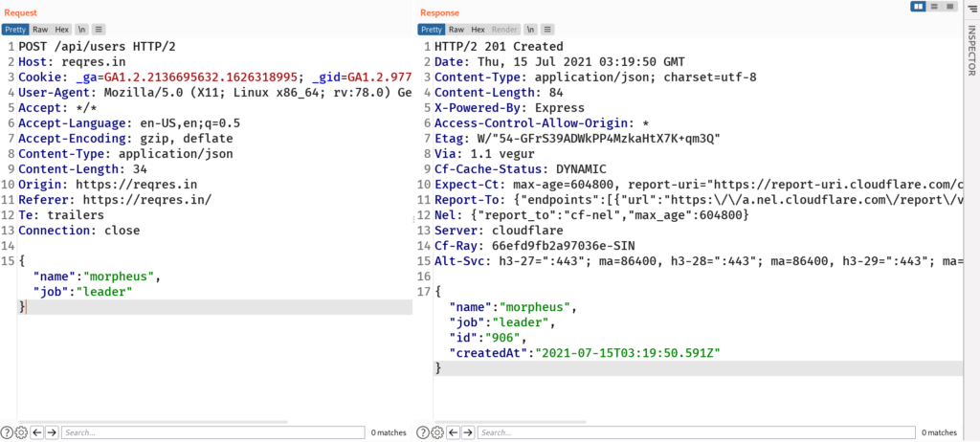This screenshot has width=980, height=442.
Task: Click the Cookie header line in Request
Action: tap(215, 77)
